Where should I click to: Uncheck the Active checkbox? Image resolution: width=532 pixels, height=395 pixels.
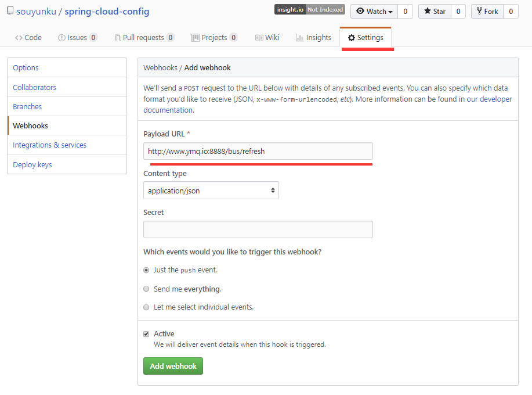pos(146,334)
